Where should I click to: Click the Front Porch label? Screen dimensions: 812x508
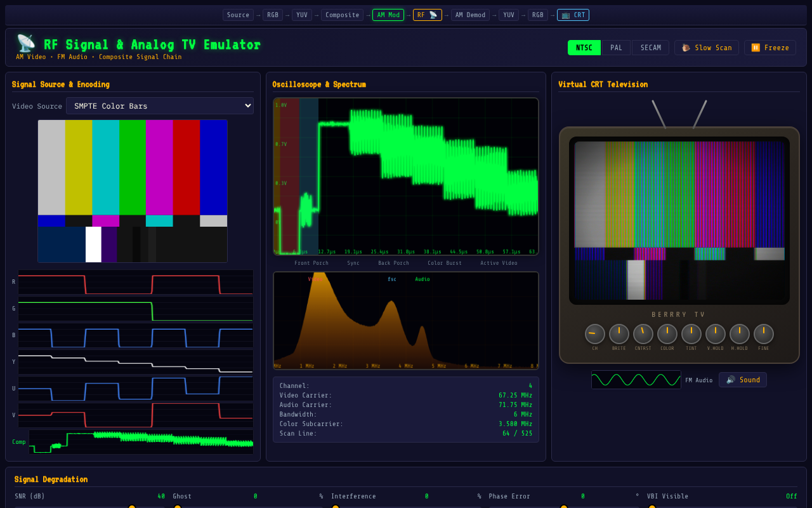pos(311,263)
